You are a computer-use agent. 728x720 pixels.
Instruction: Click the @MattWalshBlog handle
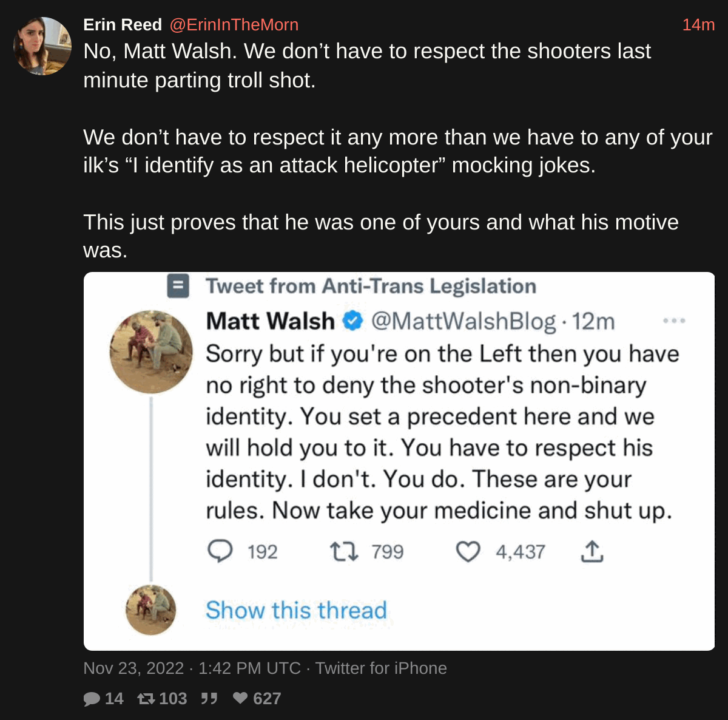(x=463, y=321)
